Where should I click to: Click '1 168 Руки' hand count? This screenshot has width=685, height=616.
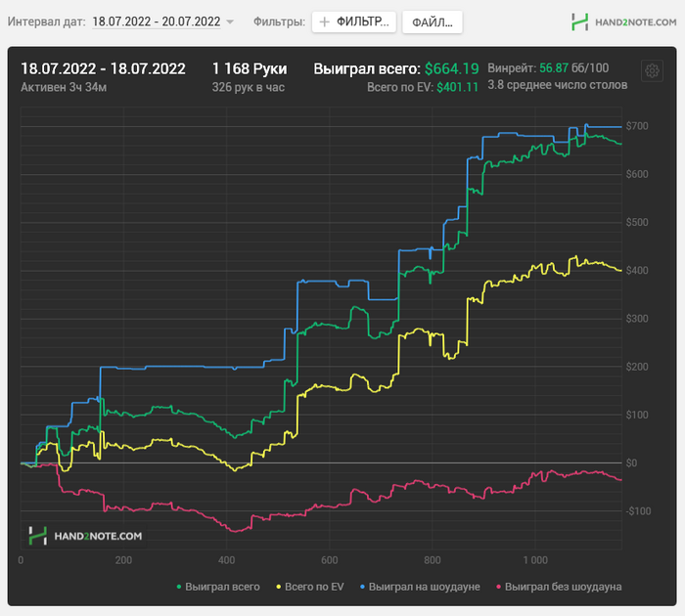pyautogui.click(x=250, y=69)
